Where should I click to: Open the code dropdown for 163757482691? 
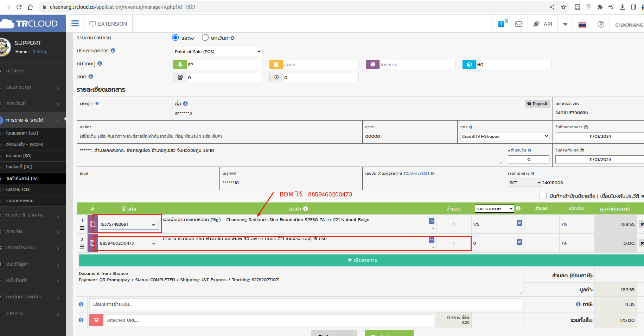(154, 225)
